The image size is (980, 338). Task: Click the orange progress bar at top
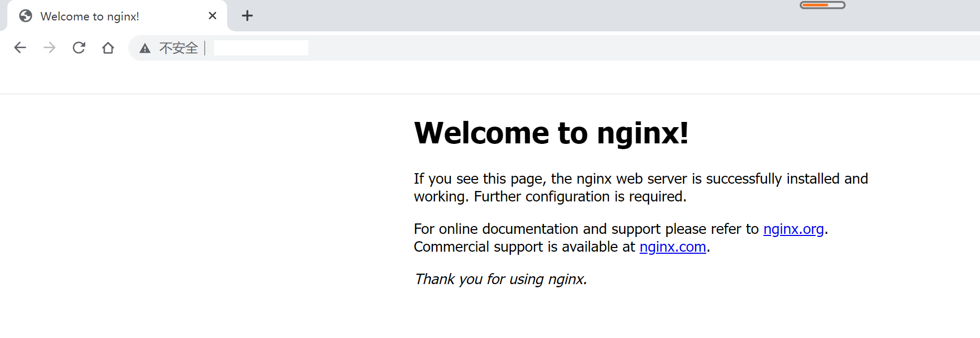pyautogui.click(x=822, y=5)
